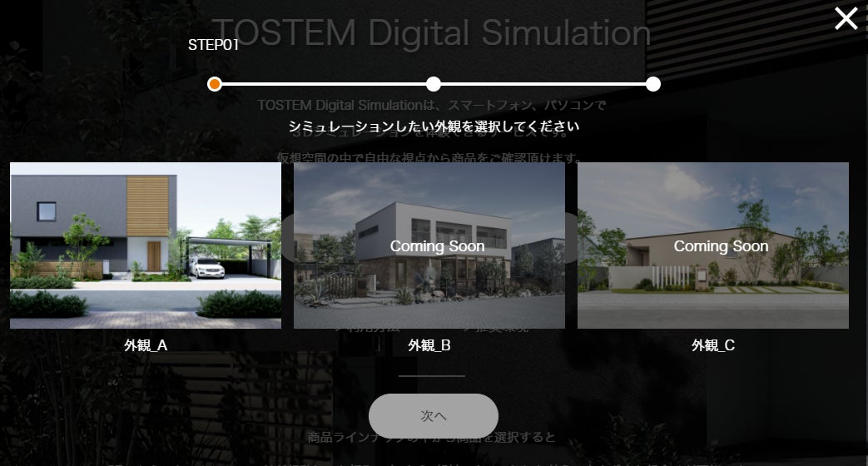Click the 外観_B label text
This screenshot has height=466, width=868.
point(429,345)
